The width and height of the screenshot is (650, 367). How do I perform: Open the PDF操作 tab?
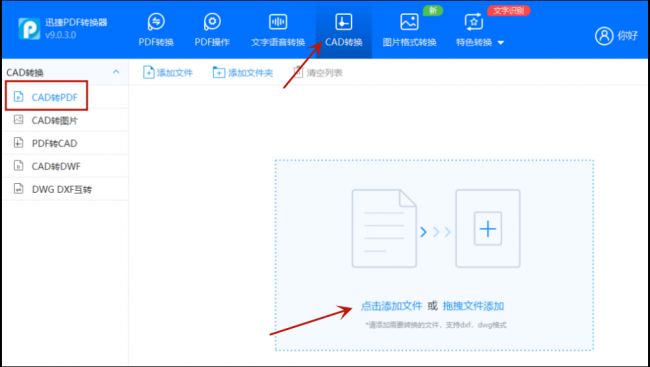point(212,30)
